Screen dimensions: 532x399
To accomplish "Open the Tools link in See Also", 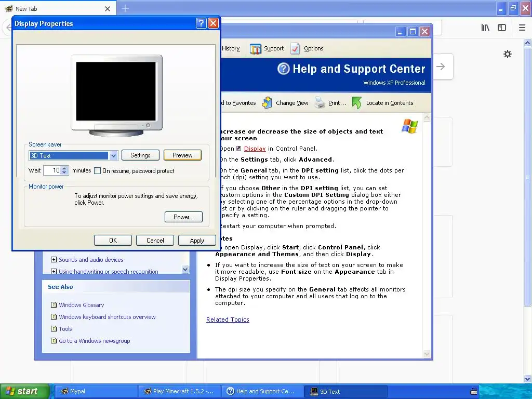I will (65, 329).
